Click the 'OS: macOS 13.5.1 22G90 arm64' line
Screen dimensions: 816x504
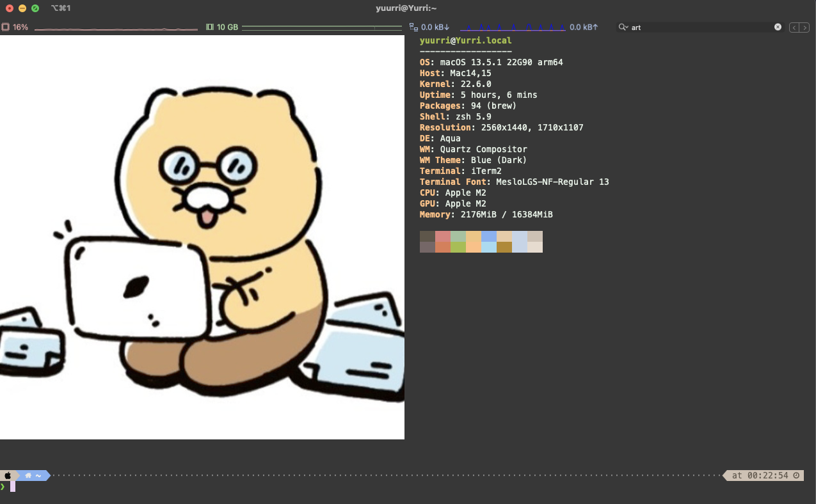click(492, 62)
